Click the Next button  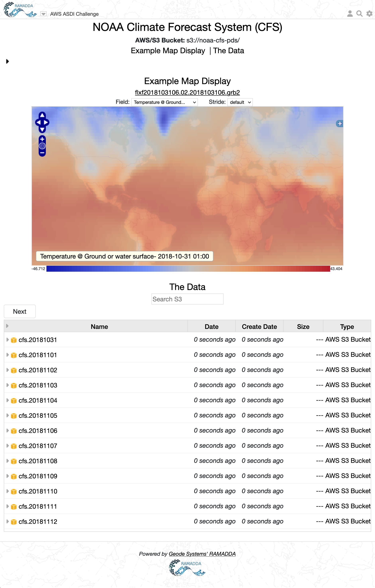pos(20,312)
